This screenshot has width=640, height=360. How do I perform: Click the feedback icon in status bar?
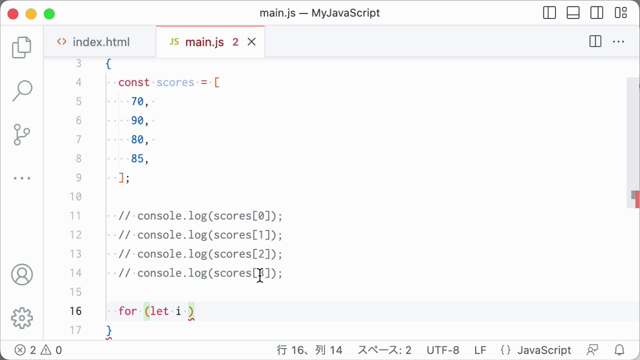[x=592, y=350]
